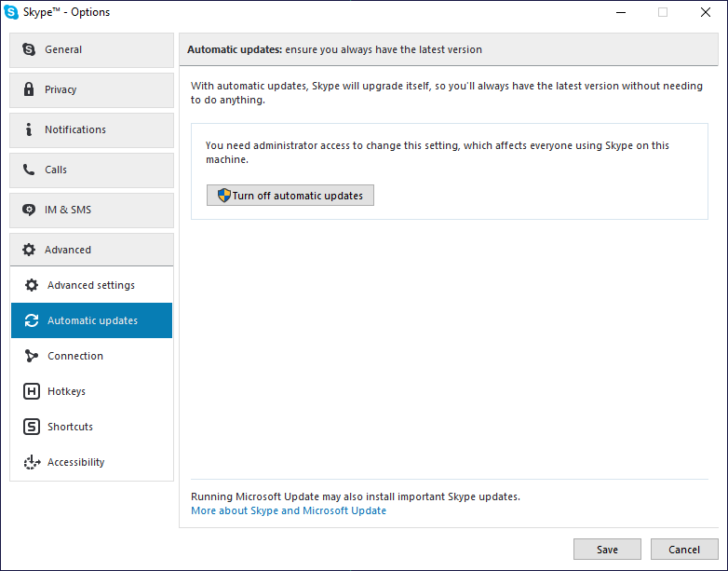Screen dimensions: 728x571
Task: Select Shortcuts in the sidebar
Action: [x=91, y=427]
